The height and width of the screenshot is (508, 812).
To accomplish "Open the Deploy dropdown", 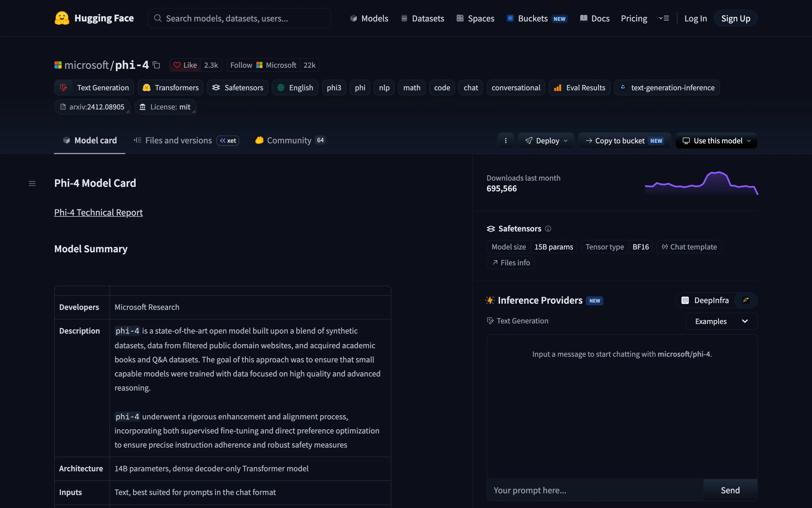I will [x=546, y=141].
